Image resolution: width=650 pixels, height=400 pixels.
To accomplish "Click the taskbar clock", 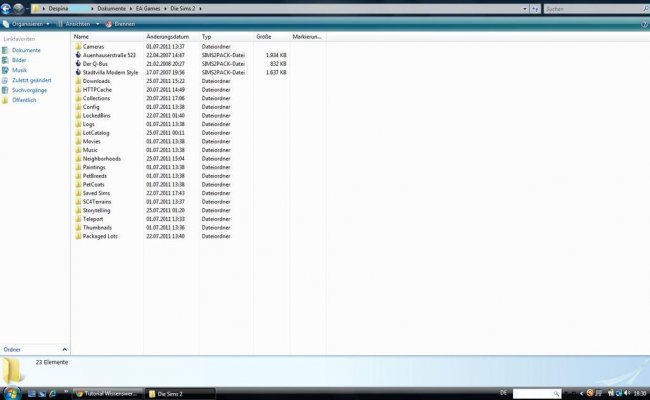I will [640, 393].
